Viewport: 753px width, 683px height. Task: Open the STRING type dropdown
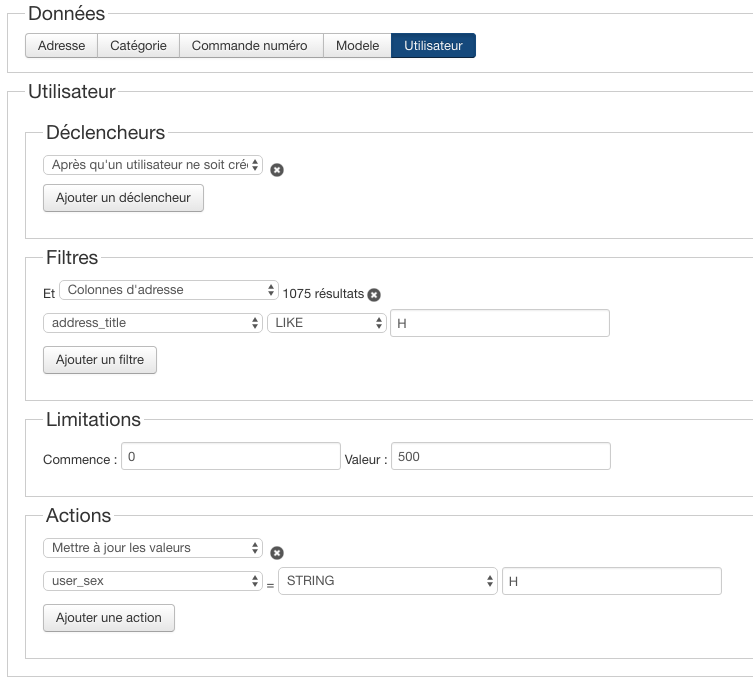388,581
